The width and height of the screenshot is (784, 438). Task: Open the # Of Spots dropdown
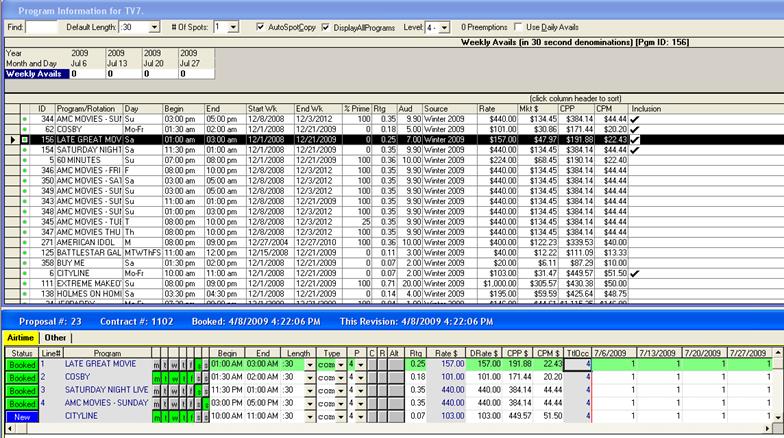(x=233, y=27)
